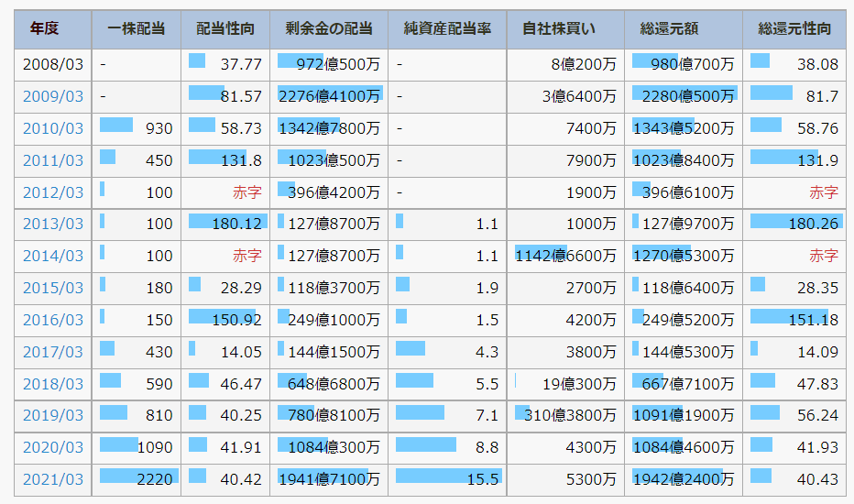The height and width of the screenshot is (504, 854).
Task: Open the 2012/03 fiscal year link
Action: (x=53, y=192)
